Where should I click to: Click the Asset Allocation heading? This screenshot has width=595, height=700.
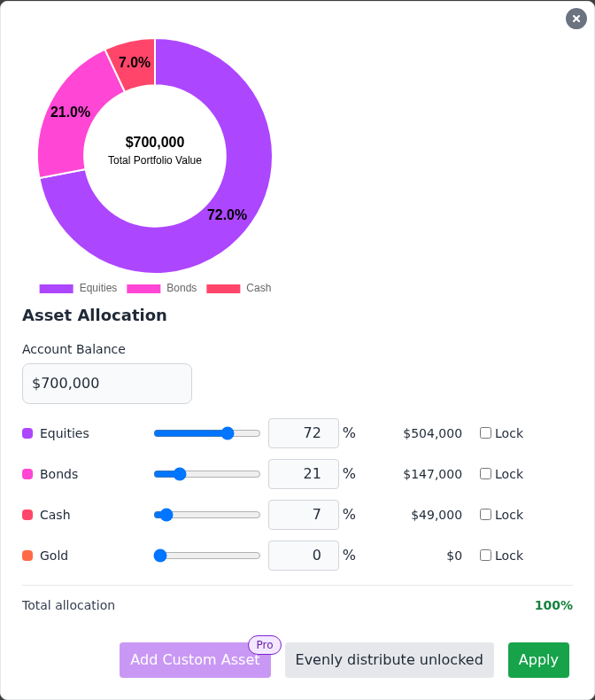(x=95, y=315)
